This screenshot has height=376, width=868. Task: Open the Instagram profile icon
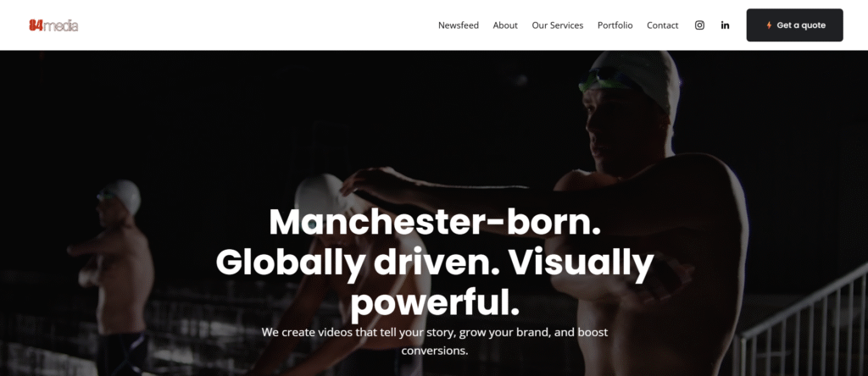click(x=699, y=25)
